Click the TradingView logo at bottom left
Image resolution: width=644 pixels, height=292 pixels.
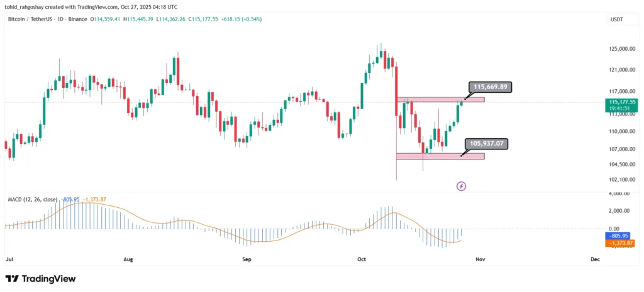click(40, 278)
